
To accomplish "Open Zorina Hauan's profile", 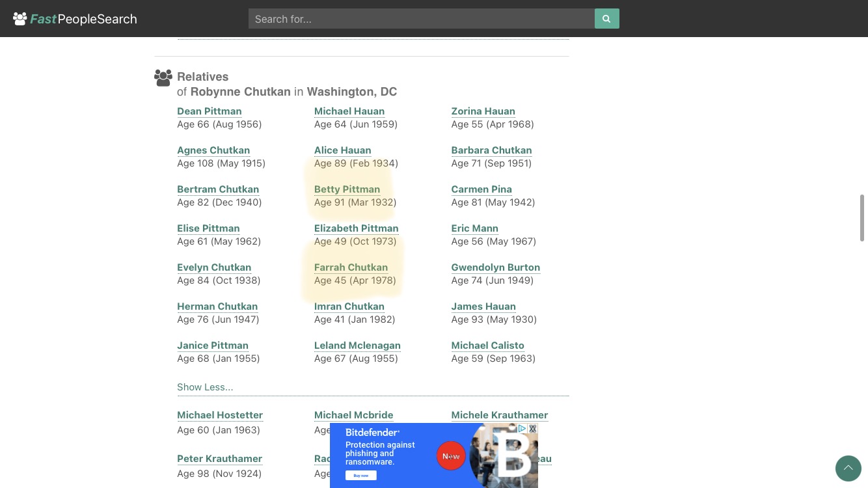I will (483, 111).
